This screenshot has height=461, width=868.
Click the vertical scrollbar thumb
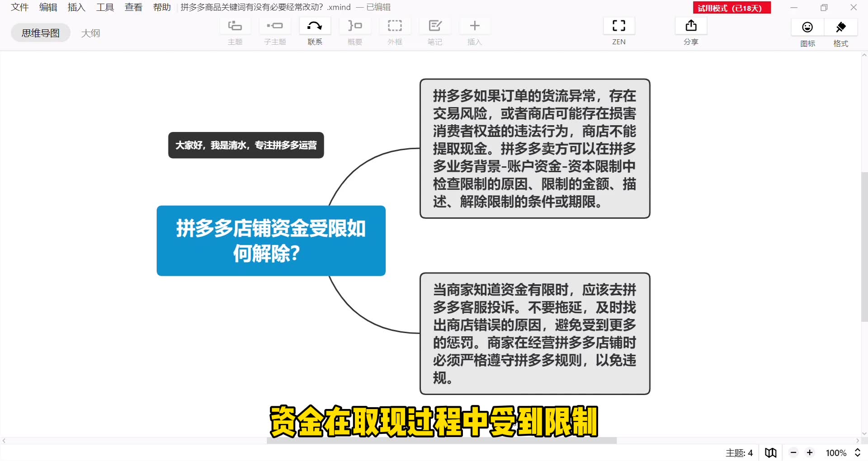[864, 247]
